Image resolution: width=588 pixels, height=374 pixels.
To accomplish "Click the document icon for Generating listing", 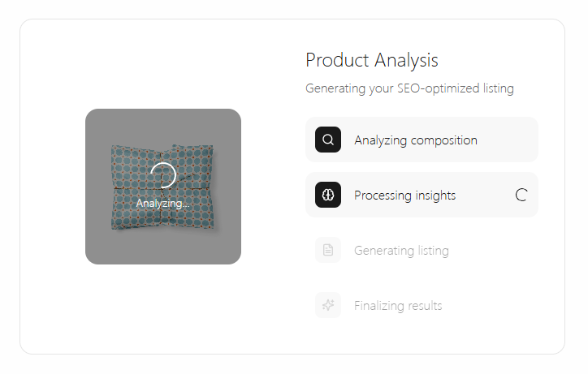I will [x=328, y=250].
